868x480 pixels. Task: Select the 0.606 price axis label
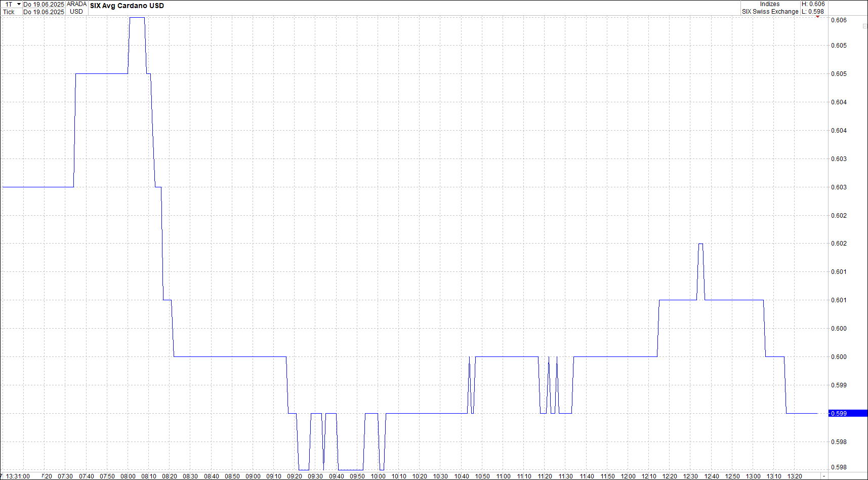(x=839, y=20)
